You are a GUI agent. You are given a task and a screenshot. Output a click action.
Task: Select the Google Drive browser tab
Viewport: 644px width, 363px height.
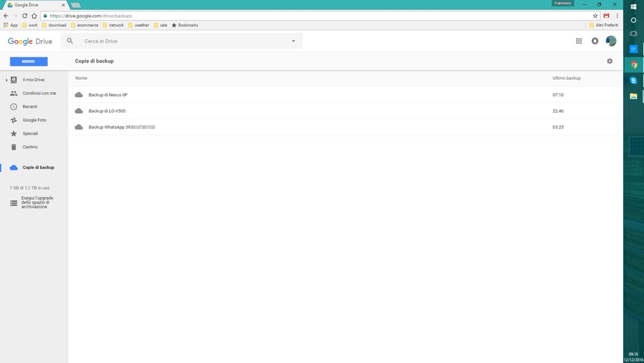click(35, 5)
